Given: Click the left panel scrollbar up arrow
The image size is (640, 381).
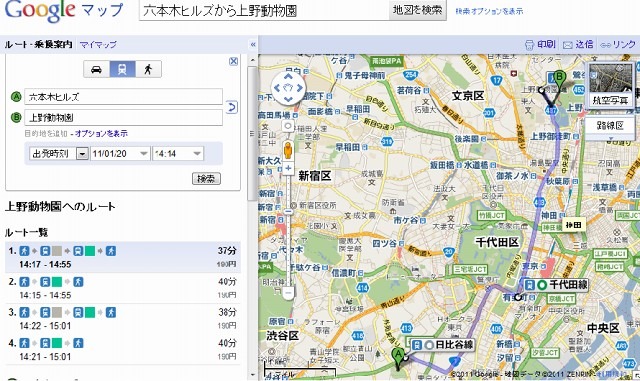Looking at the screenshot, I should point(253,60).
